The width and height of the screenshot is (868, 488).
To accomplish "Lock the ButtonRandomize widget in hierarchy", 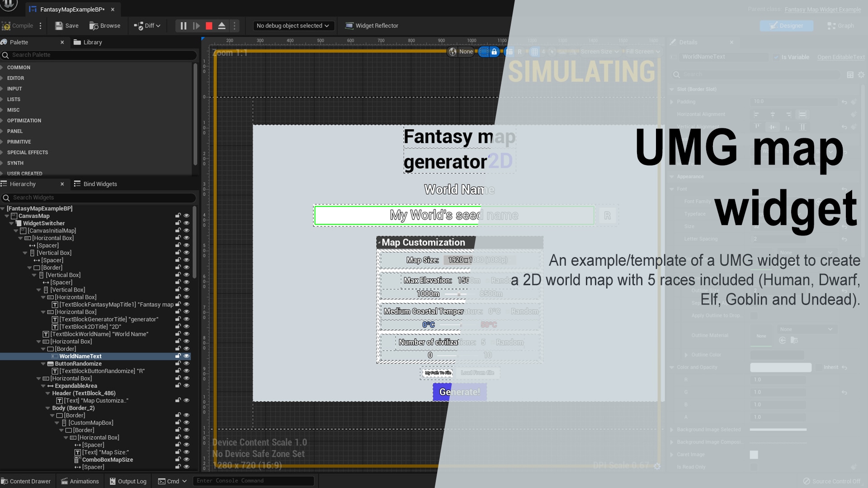I will click(178, 363).
